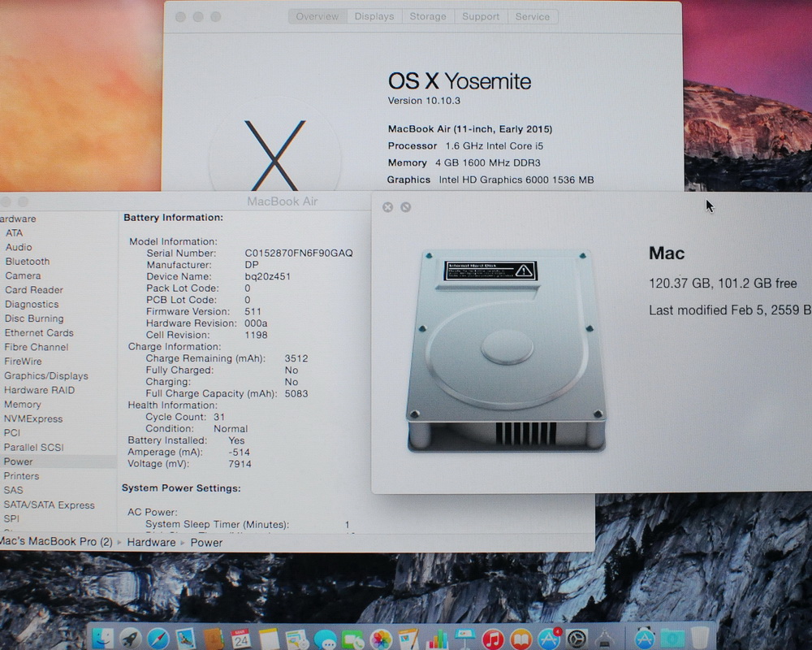Open Calendar icon showing 24
Viewport: 812px width, 650px height.
coord(241,639)
